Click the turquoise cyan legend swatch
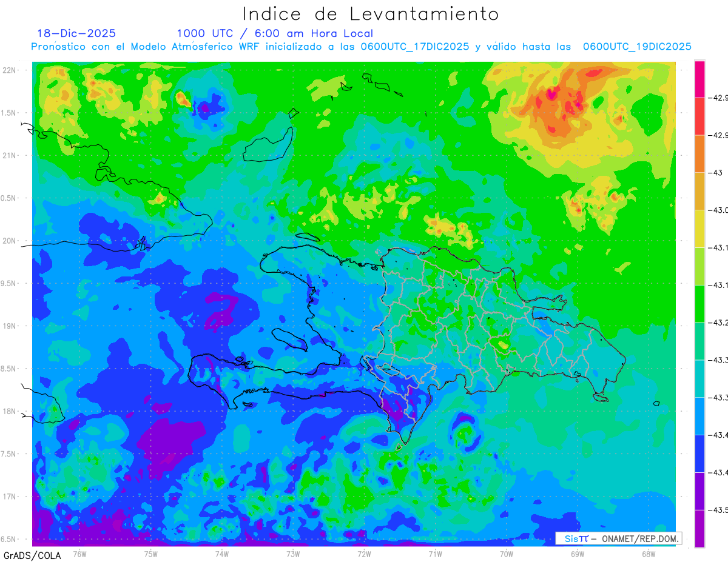Image resolution: width=728 pixels, height=562 pixels. pyautogui.click(x=699, y=378)
